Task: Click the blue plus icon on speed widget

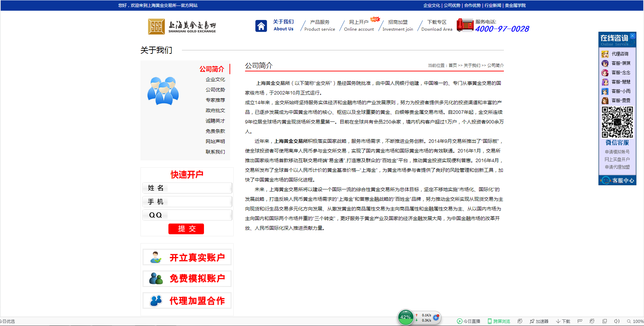Action: [x=436, y=318]
